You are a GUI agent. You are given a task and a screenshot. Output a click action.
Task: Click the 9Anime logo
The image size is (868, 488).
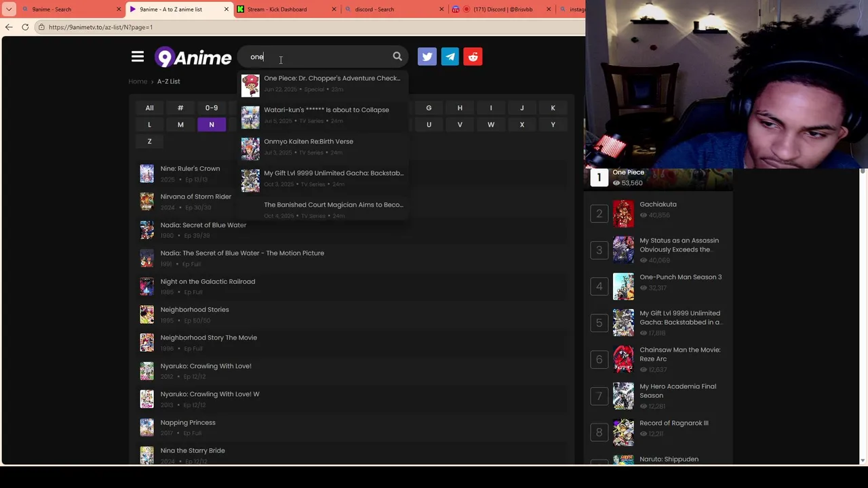193,58
